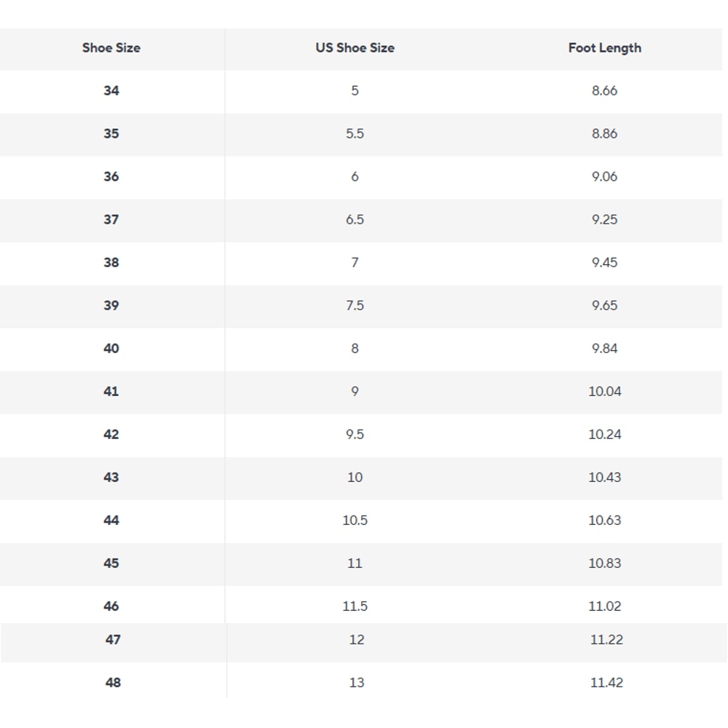728x728 pixels.
Task: Click the Foot Length column header
Action: pyautogui.click(x=604, y=48)
